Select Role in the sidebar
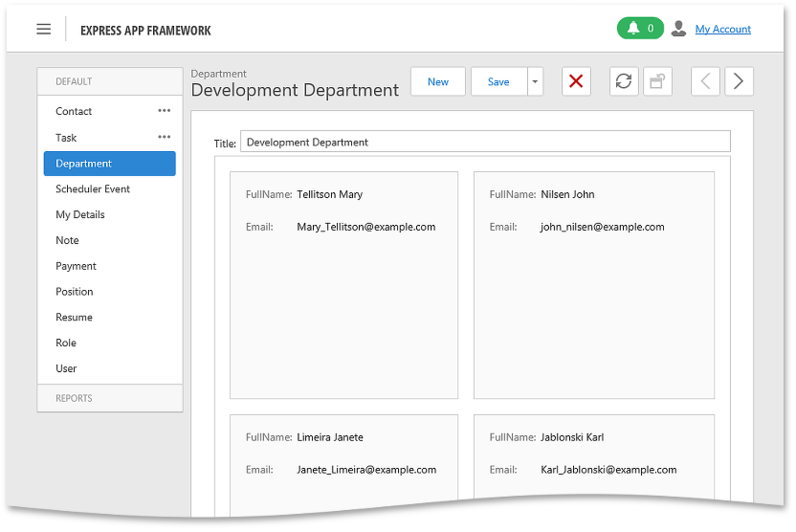The width and height of the screenshot is (796, 532). 66,343
